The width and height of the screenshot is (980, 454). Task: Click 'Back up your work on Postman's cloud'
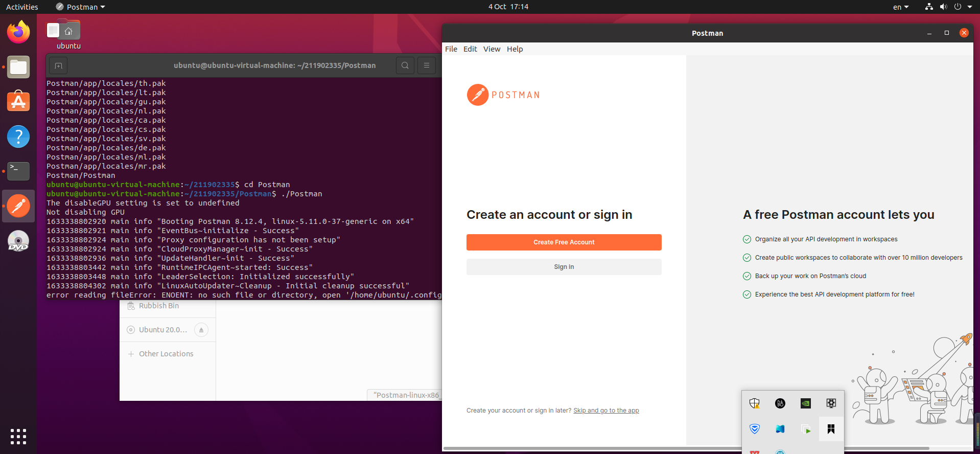[810, 276]
